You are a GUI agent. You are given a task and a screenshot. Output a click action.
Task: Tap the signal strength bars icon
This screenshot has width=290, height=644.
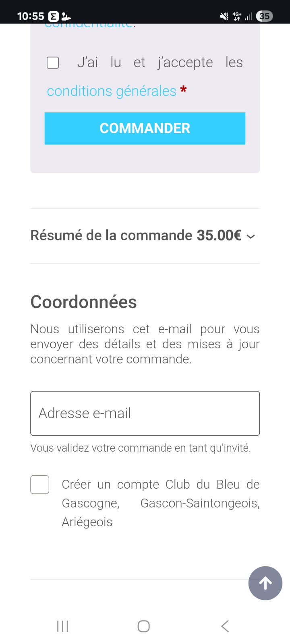(249, 16)
